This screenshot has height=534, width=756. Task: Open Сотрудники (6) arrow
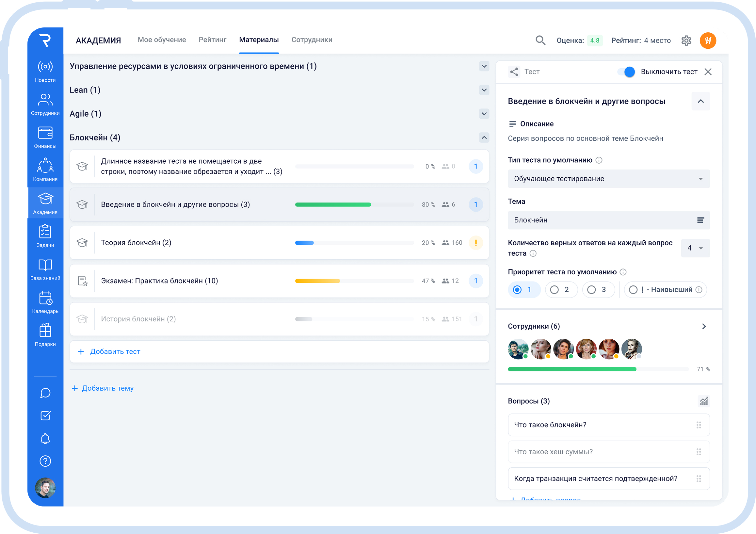704,327
